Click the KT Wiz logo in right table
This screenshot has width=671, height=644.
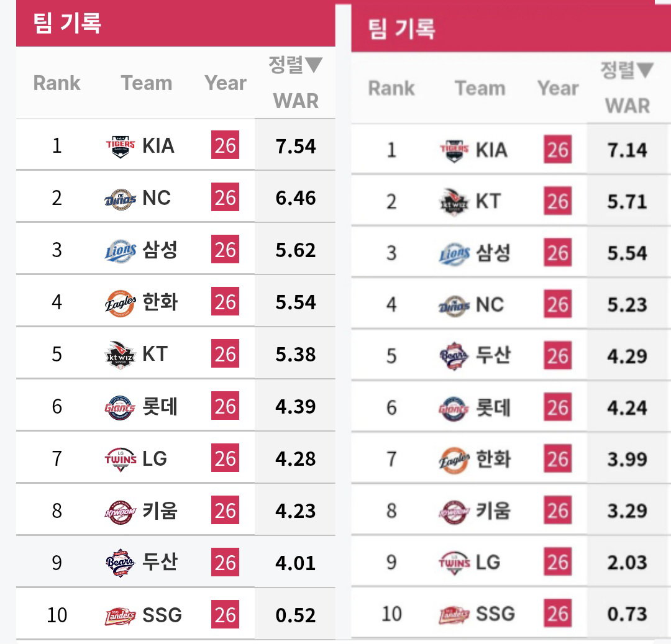click(x=454, y=202)
